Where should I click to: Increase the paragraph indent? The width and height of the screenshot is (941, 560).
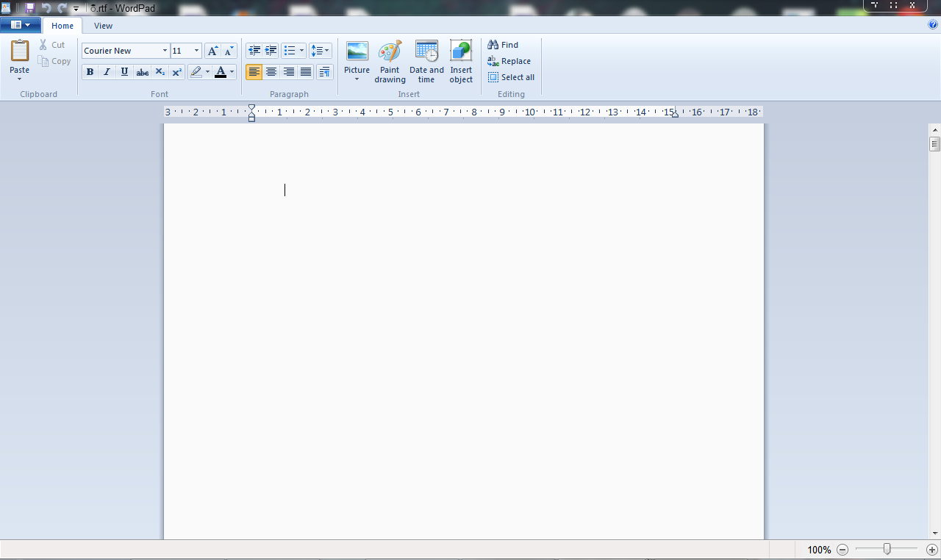pyautogui.click(x=271, y=51)
